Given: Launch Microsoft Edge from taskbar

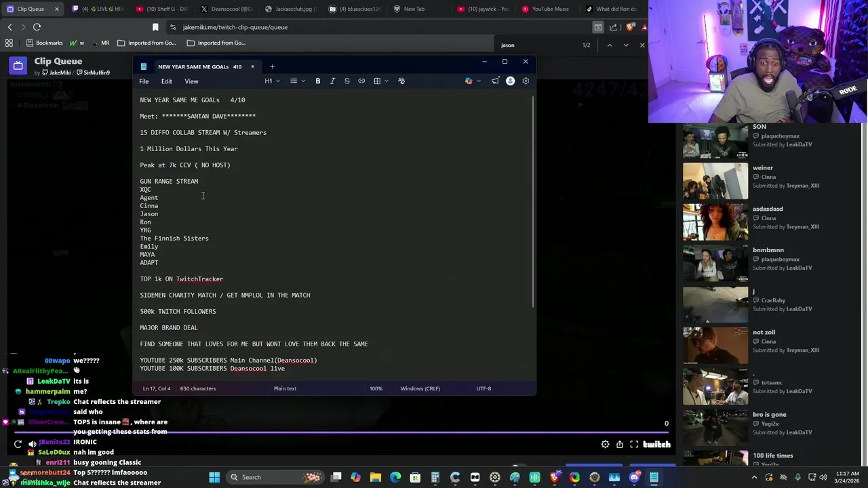Looking at the screenshot, I should [395, 477].
